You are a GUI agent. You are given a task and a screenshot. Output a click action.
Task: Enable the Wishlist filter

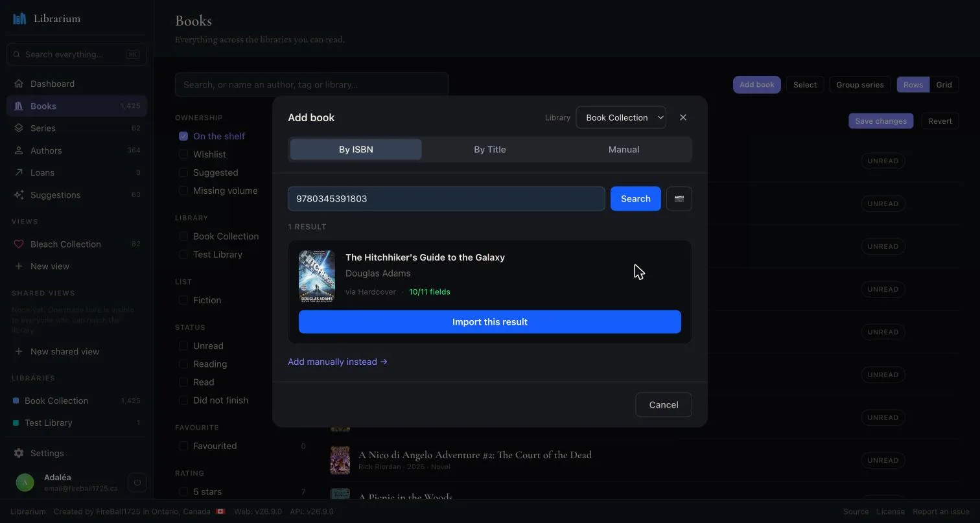click(x=183, y=154)
